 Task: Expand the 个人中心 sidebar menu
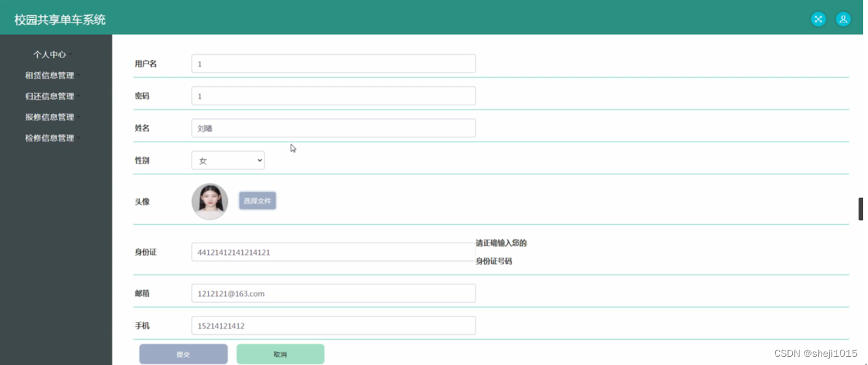(53, 54)
